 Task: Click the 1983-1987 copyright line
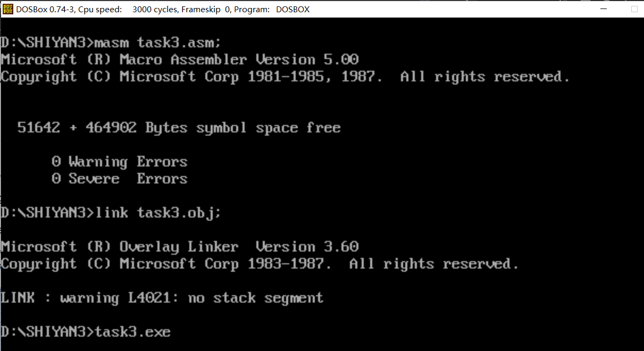pos(260,263)
